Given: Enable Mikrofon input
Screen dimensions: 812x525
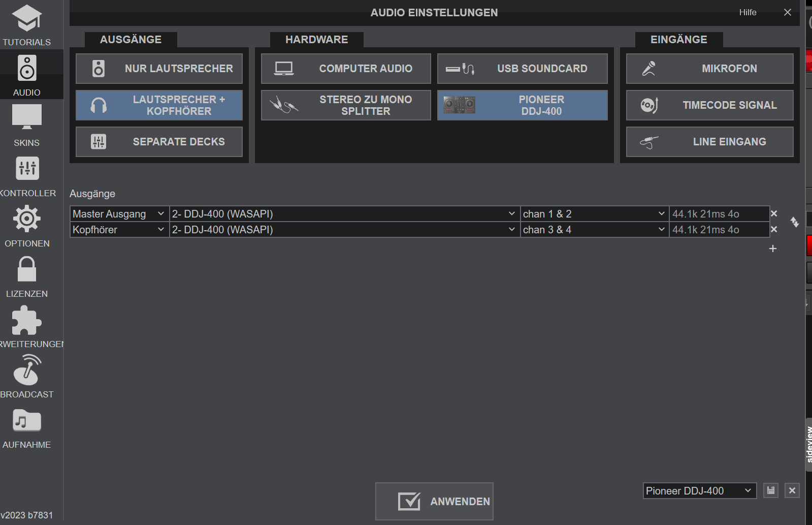Looking at the screenshot, I should tap(709, 69).
